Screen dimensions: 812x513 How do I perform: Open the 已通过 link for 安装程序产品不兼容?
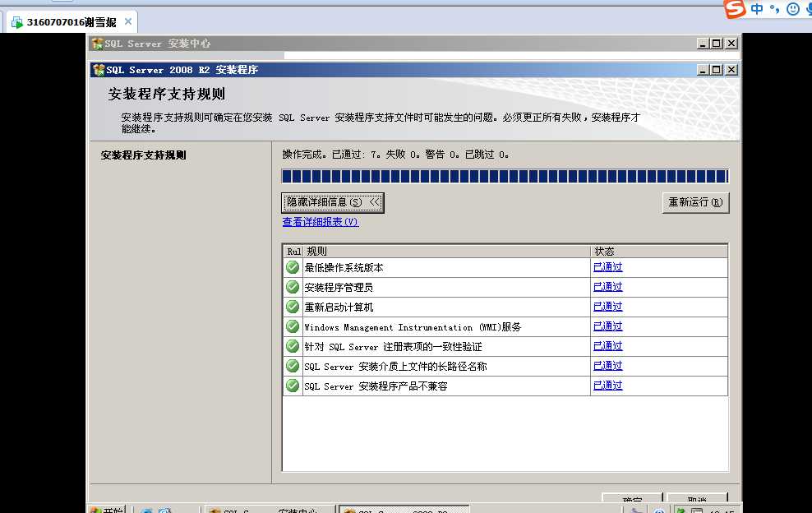[607, 385]
